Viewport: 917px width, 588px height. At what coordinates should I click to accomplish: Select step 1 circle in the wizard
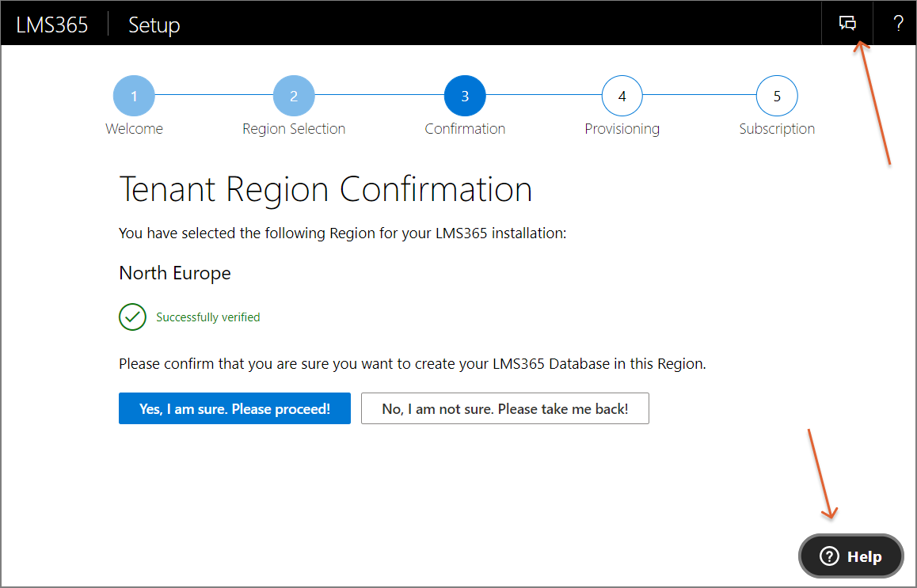pyautogui.click(x=134, y=97)
